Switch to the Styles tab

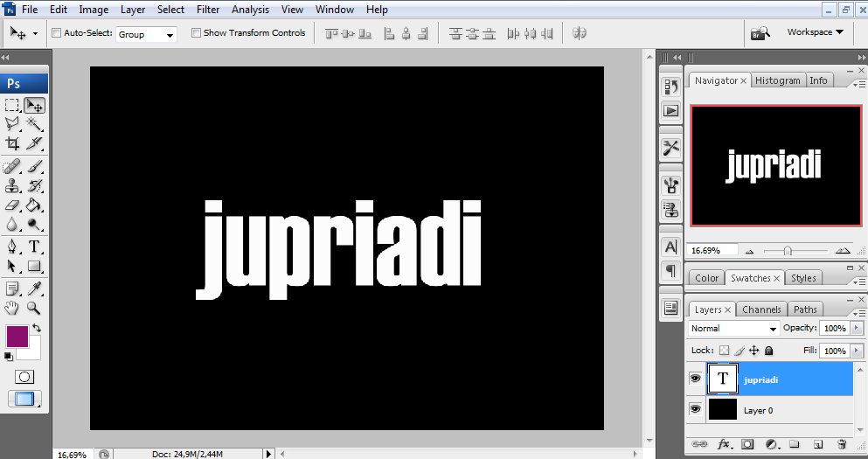(803, 278)
